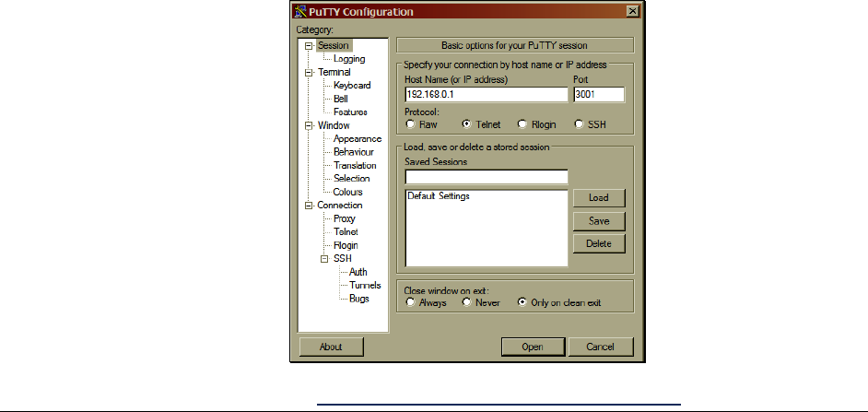Open Proxy settings
Viewport: 868px width, 412px height.
(x=345, y=218)
